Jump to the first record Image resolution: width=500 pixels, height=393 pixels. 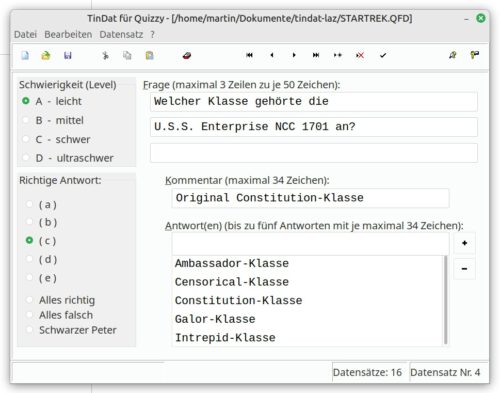pos(249,55)
